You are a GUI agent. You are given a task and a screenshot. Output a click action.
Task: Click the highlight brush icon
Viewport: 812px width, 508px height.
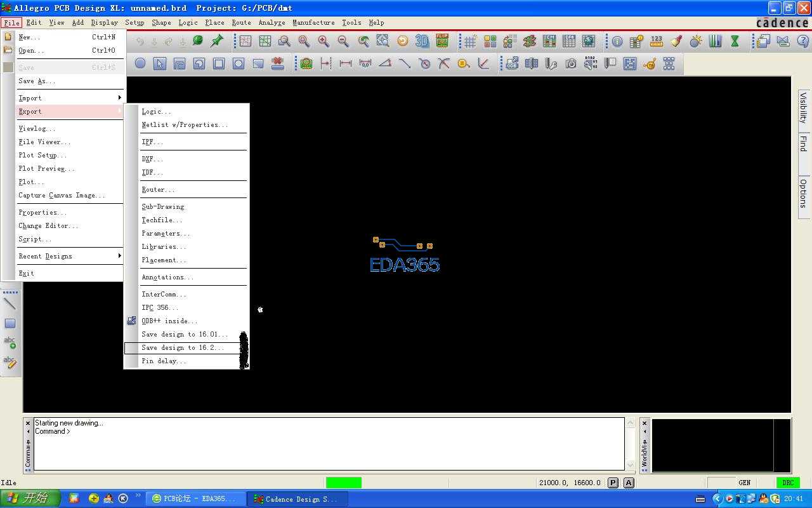coord(676,41)
